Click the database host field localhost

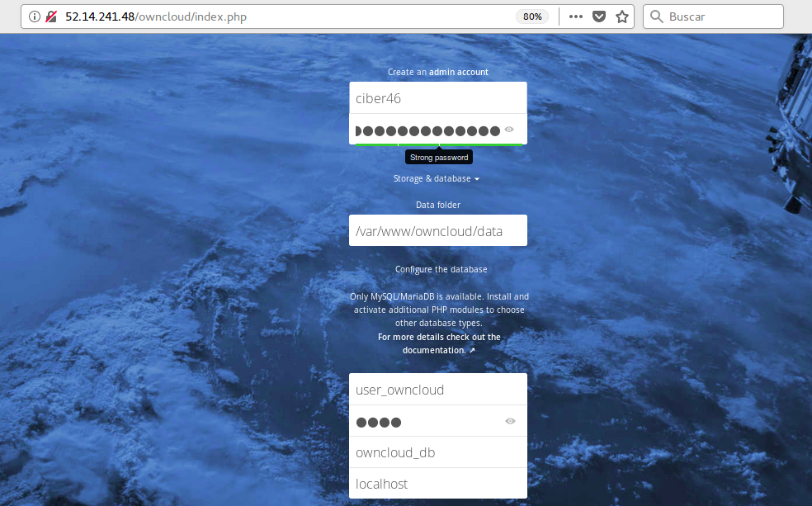tap(438, 484)
